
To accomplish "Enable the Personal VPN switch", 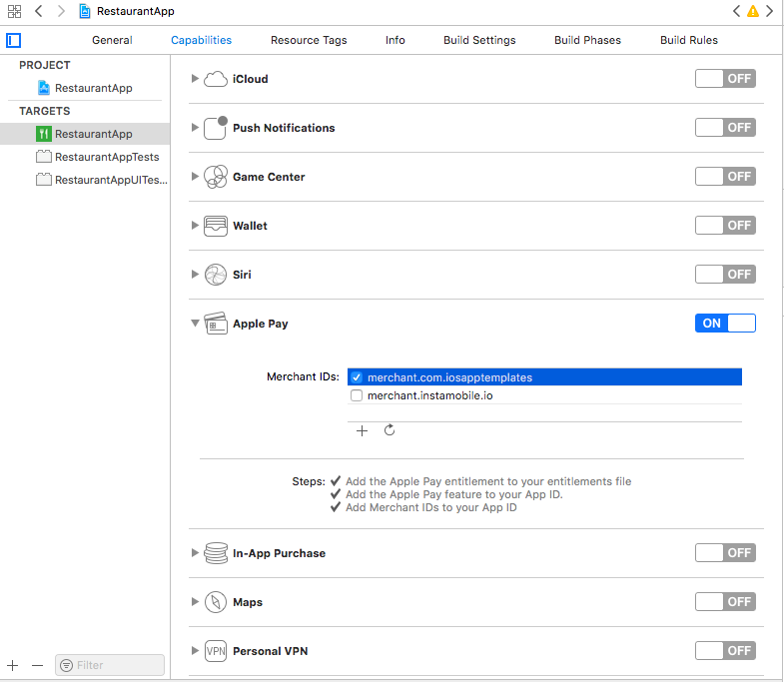I will [x=725, y=650].
